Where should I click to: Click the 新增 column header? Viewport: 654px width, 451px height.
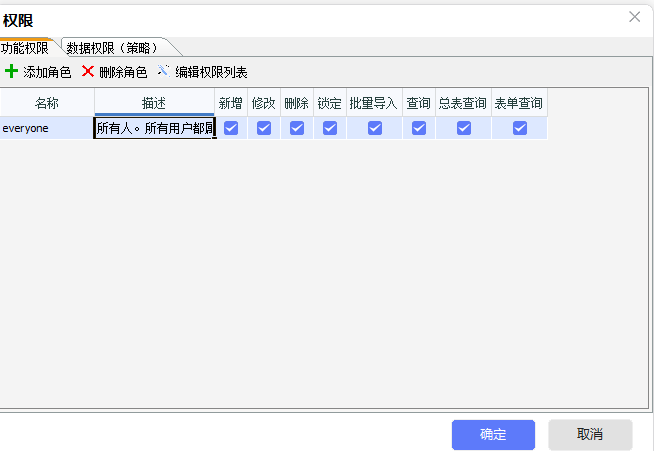(x=231, y=103)
